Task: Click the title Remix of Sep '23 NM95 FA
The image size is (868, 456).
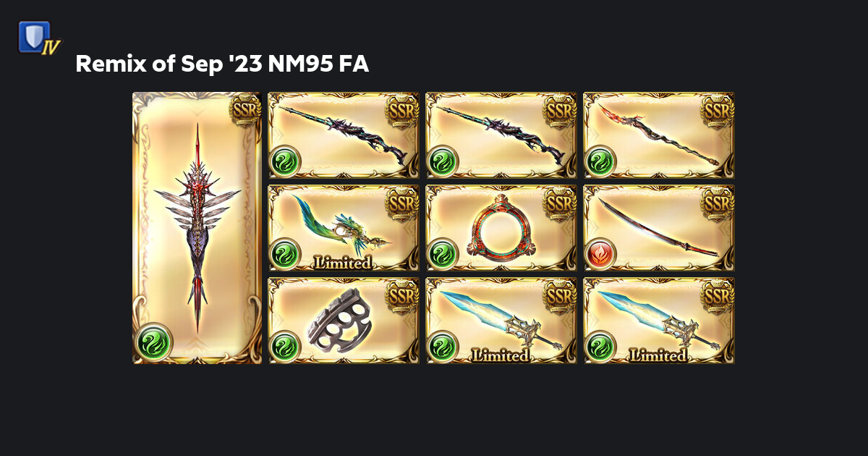Action: [223, 64]
